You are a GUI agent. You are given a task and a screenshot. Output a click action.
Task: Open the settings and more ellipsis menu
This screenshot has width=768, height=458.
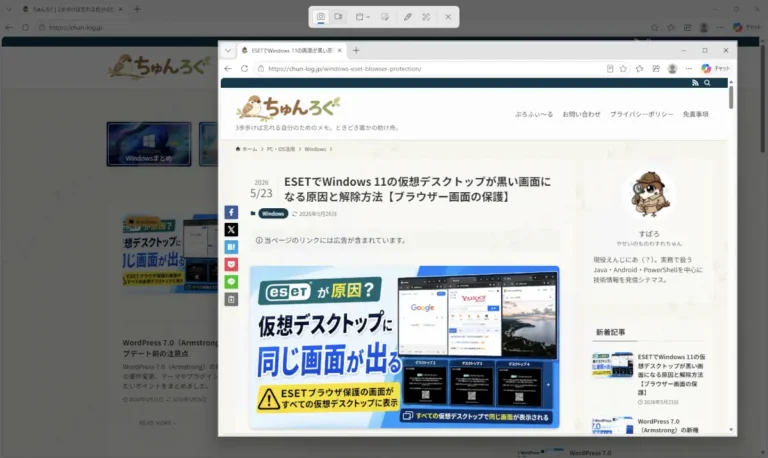pyautogui.click(x=689, y=69)
